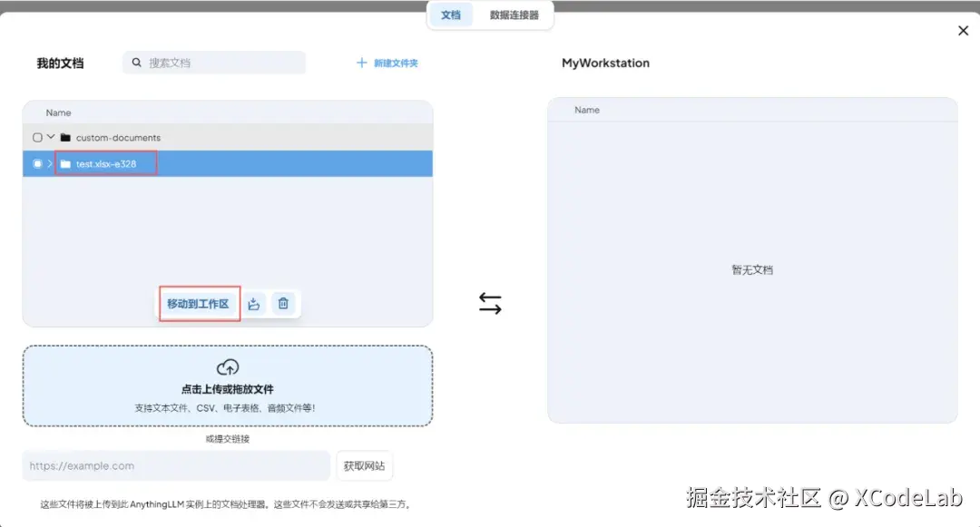
Task: Click the https://example.com URL input field
Action: pos(175,465)
